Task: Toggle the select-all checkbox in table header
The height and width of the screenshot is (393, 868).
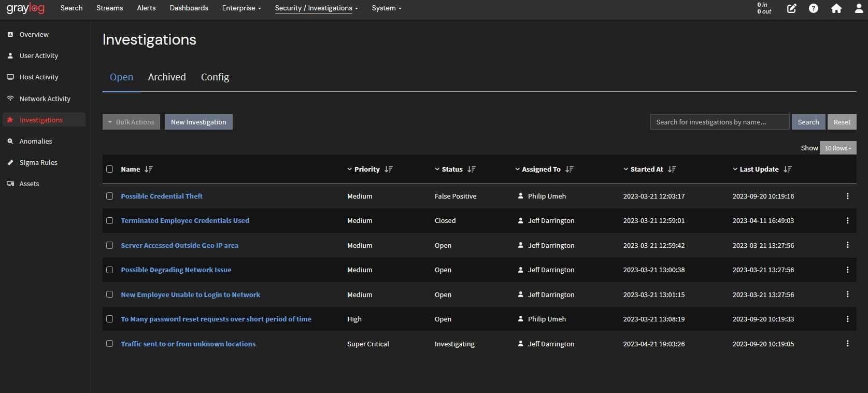Action: point(109,169)
